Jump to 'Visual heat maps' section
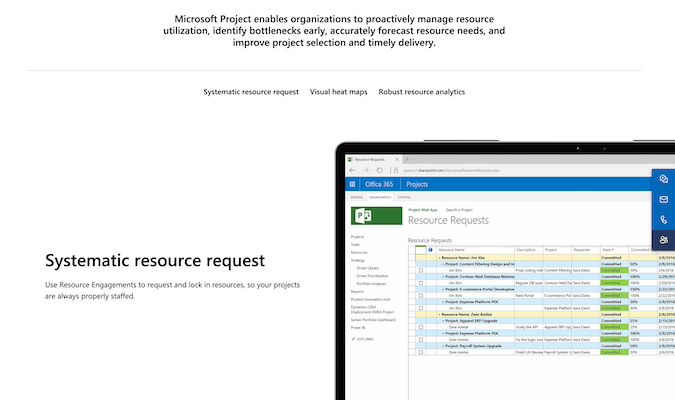Image resolution: width=675 pixels, height=400 pixels. click(x=338, y=92)
